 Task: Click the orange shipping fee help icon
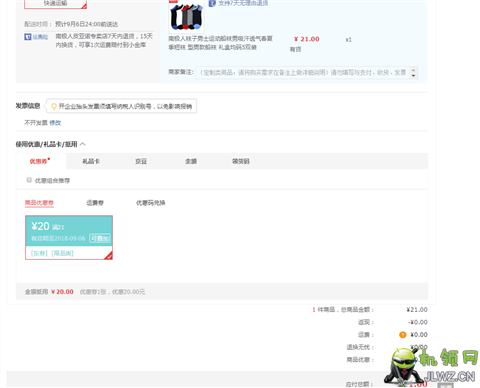[x=402, y=335]
